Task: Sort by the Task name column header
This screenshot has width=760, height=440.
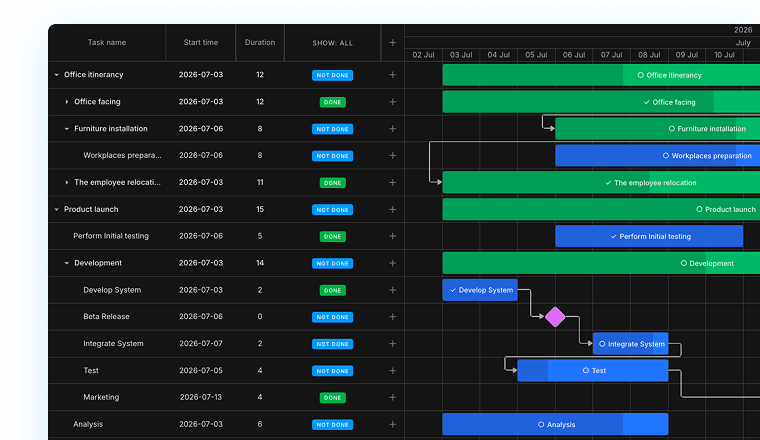Action: (x=107, y=43)
